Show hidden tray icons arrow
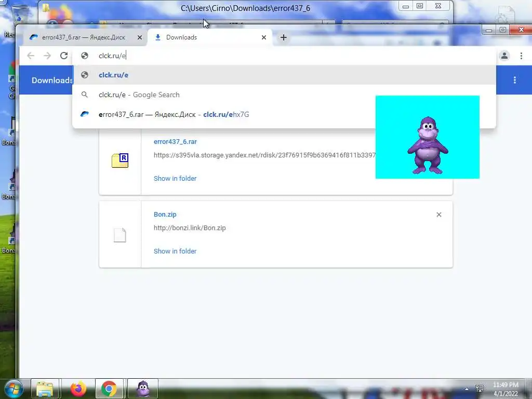532x399 pixels. coord(467,389)
